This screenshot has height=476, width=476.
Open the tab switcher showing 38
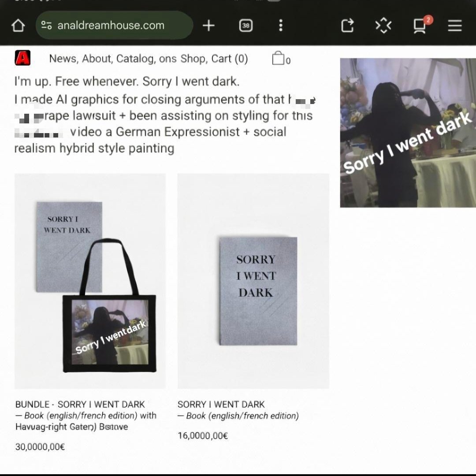246,26
